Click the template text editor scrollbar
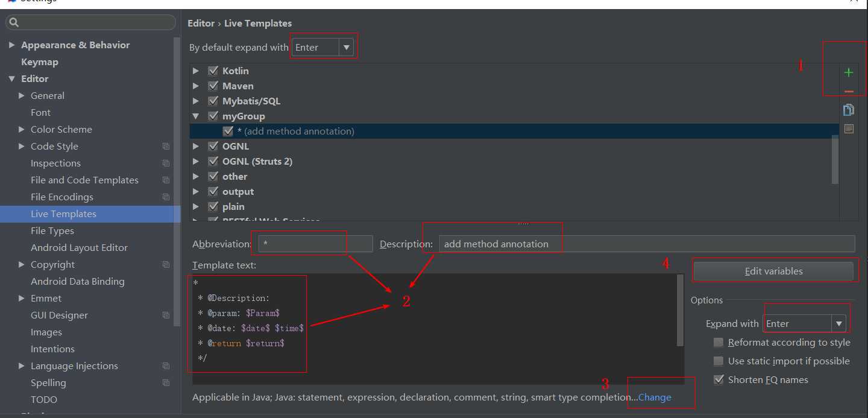The image size is (868, 418). tap(680, 311)
